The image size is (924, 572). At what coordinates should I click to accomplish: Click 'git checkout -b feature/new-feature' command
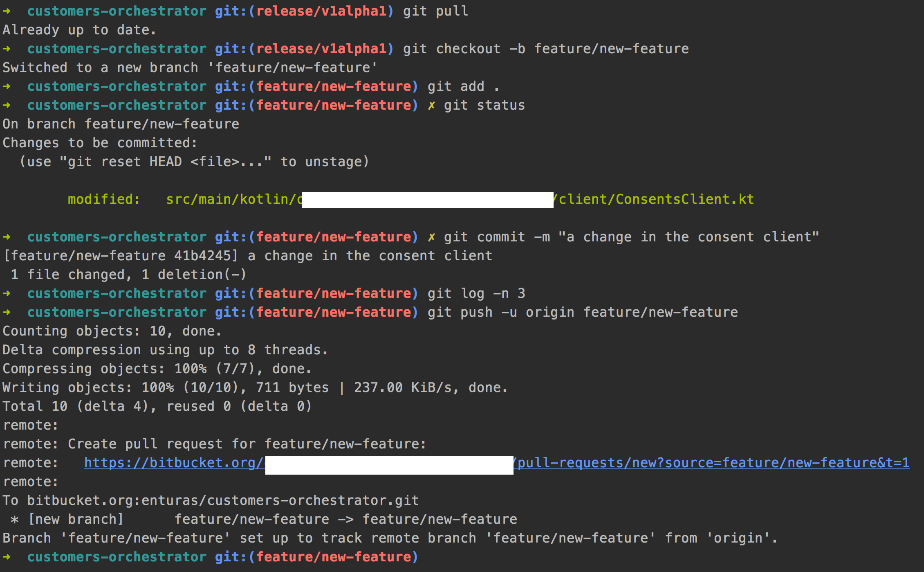(x=546, y=49)
